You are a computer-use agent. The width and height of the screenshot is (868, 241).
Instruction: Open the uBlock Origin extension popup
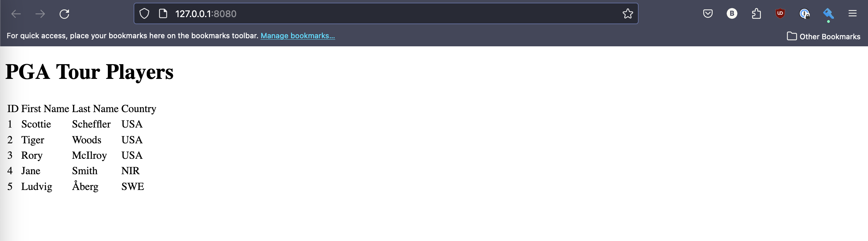(x=780, y=14)
